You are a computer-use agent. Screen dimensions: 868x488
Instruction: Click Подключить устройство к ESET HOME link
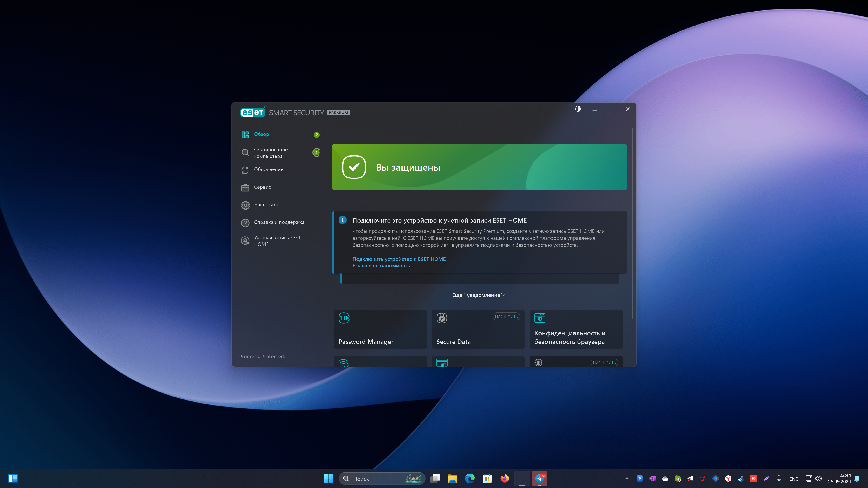coord(399,259)
